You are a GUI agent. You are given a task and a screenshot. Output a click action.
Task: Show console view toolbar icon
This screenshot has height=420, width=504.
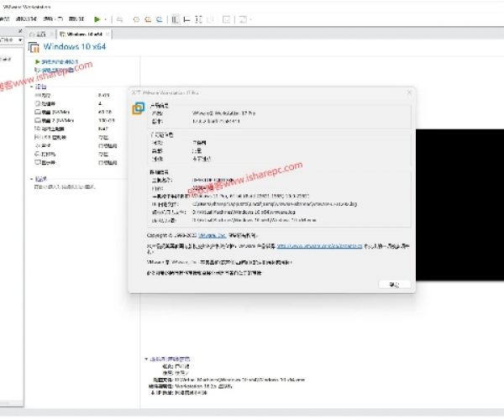[226, 19]
